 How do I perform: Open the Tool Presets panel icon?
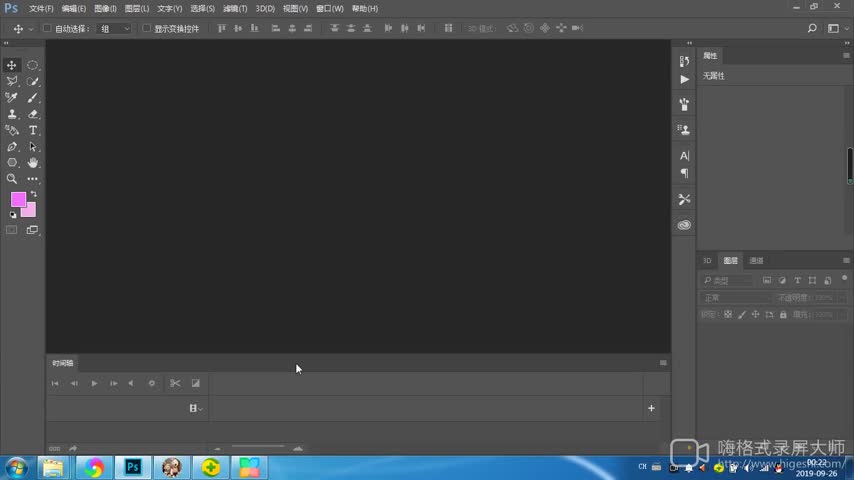684,199
